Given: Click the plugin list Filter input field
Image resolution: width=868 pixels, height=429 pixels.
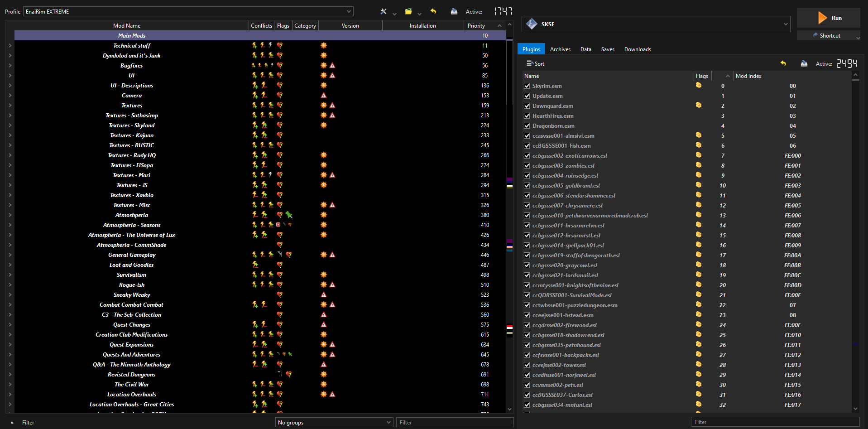Looking at the screenshot, I should click(x=774, y=422).
